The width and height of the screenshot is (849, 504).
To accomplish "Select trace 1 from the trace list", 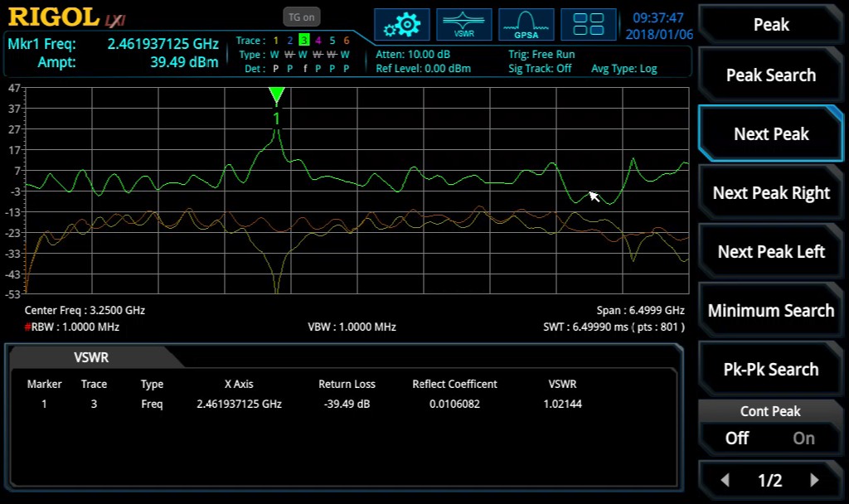I will pyautogui.click(x=275, y=40).
